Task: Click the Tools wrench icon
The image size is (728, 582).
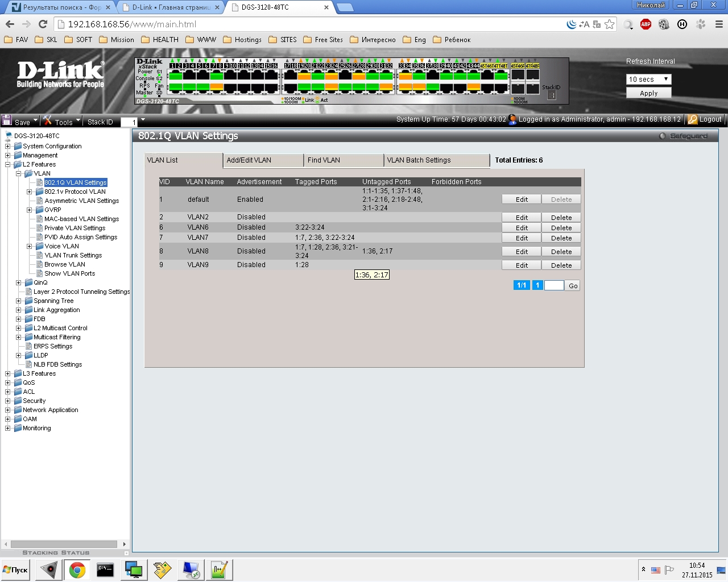Action: (x=48, y=120)
